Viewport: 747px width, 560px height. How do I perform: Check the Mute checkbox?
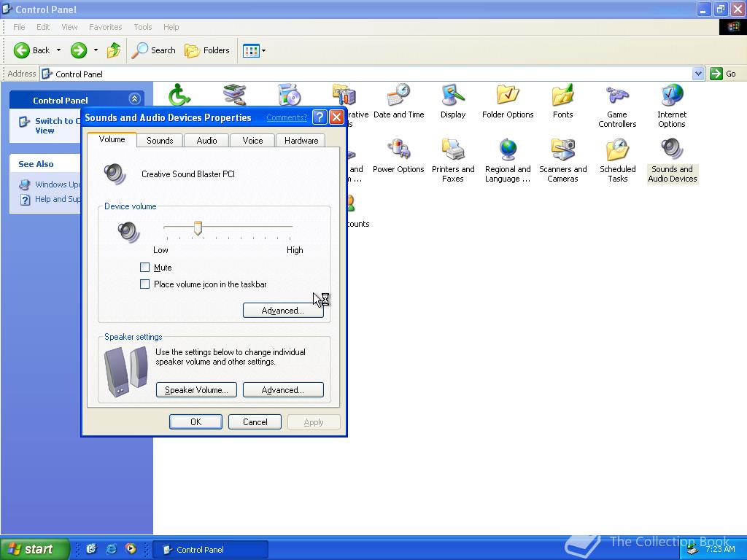tap(145, 267)
